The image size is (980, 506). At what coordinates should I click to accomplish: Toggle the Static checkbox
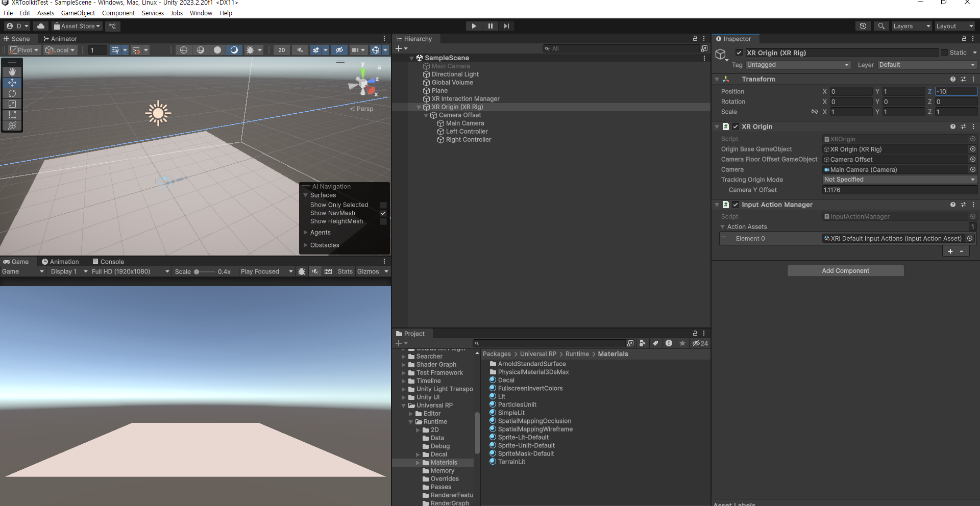click(944, 53)
